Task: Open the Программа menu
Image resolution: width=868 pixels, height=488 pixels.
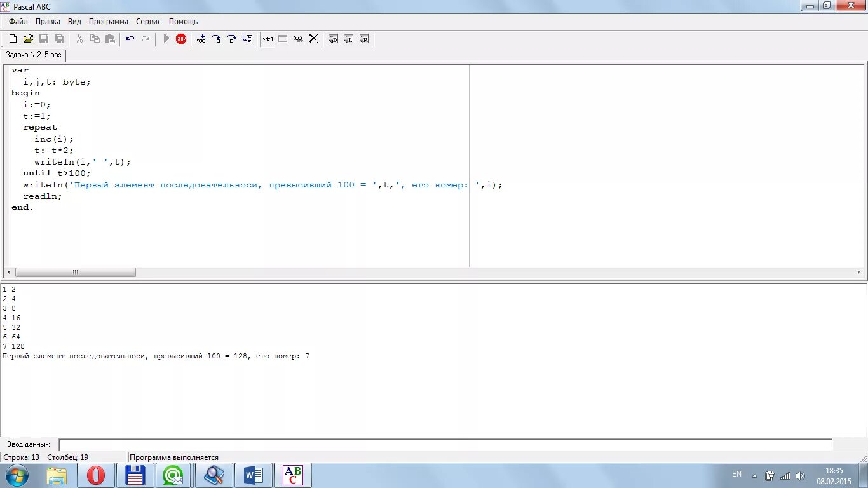Action: point(109,22)
